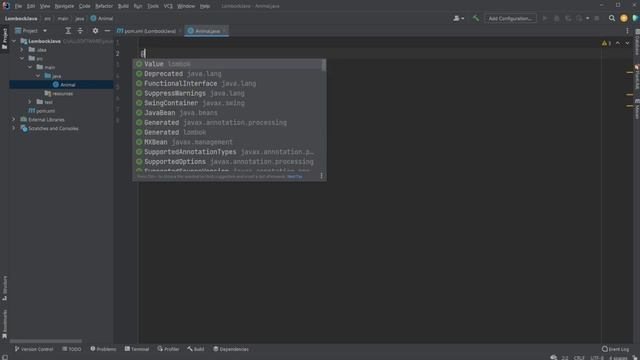Click Add Configuration button
The width and height of the screenshot is (640, 360).
click(510, 18)
